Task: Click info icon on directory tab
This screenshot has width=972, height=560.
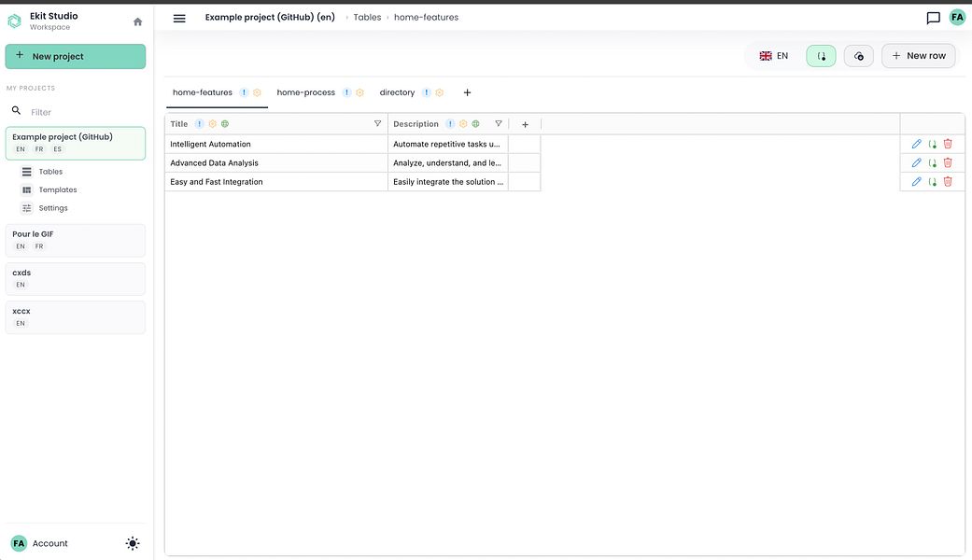Action: [427, 92]
